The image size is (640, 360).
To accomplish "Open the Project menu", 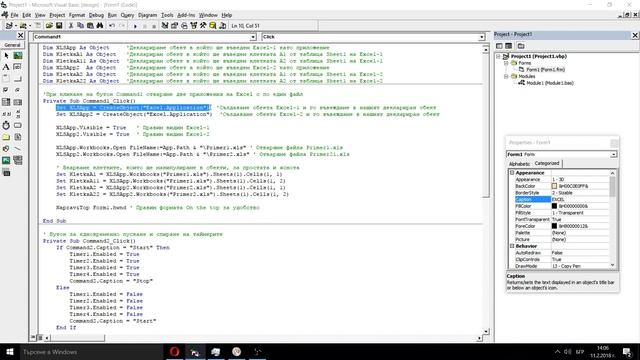I will [57, 15].
